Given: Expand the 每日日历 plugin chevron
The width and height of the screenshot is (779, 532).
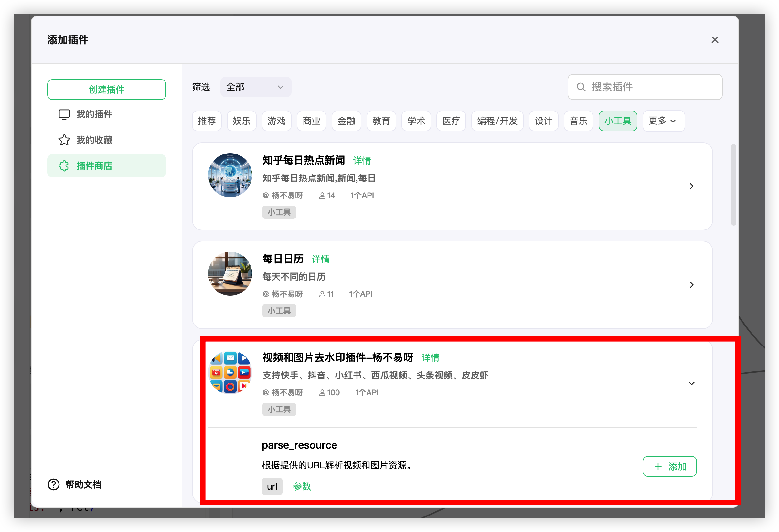Looking at the screenshot, I should (691, 285).
